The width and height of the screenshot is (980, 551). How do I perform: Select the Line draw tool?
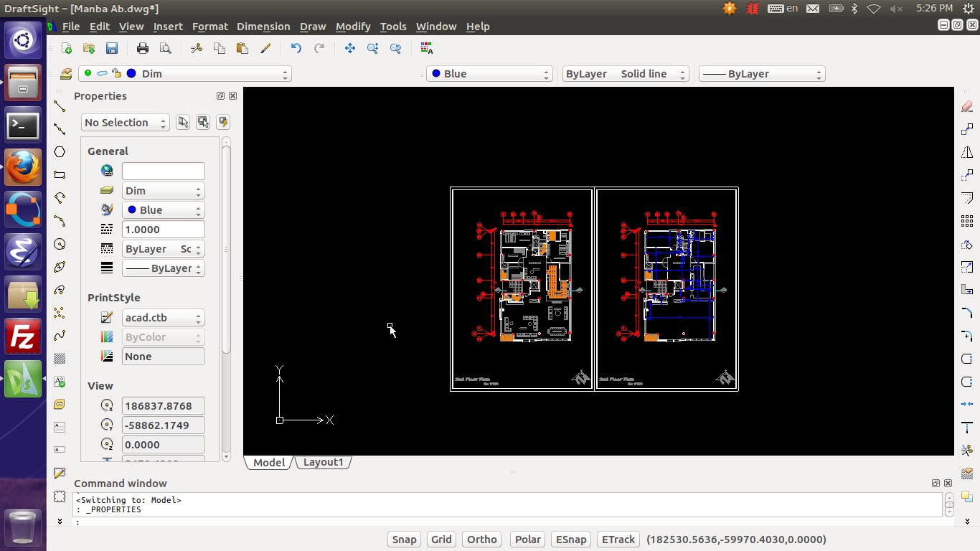click(60, 106)
